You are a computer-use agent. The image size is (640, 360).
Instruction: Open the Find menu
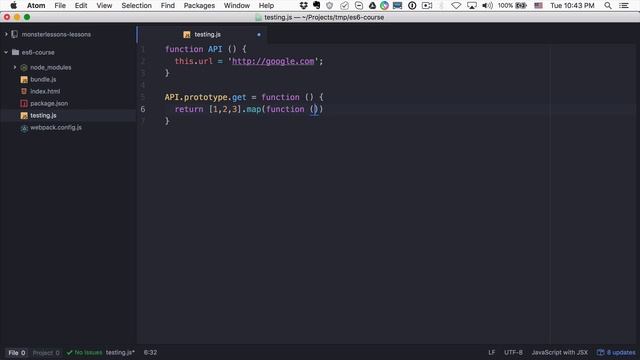point(167,5)
